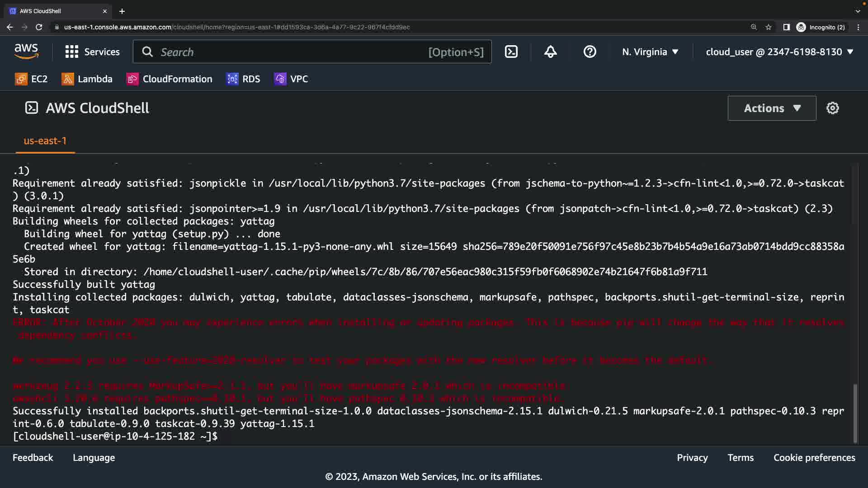
Task: Expand the cloud_user account menu
Action: pyautogui.click(x=779, y=52)
